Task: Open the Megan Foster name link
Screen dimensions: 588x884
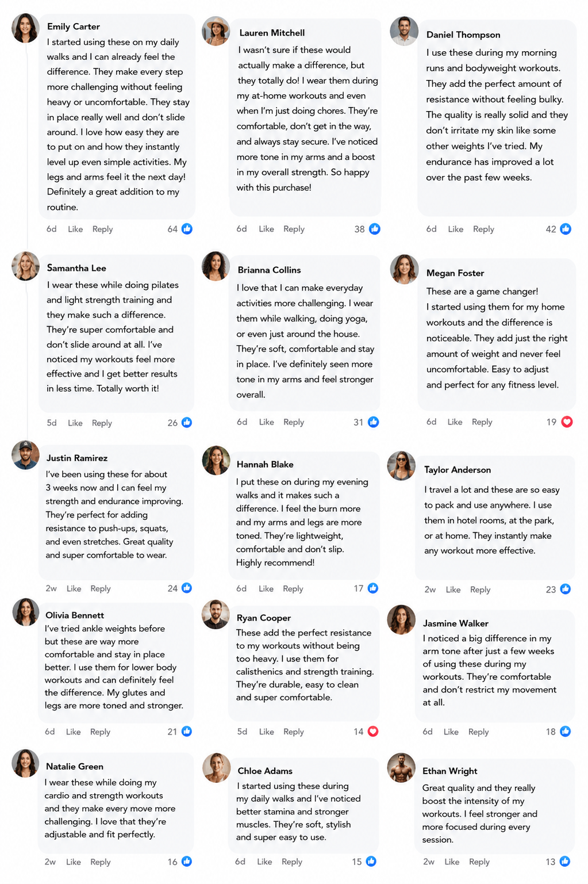Action: tap(455, 273)
